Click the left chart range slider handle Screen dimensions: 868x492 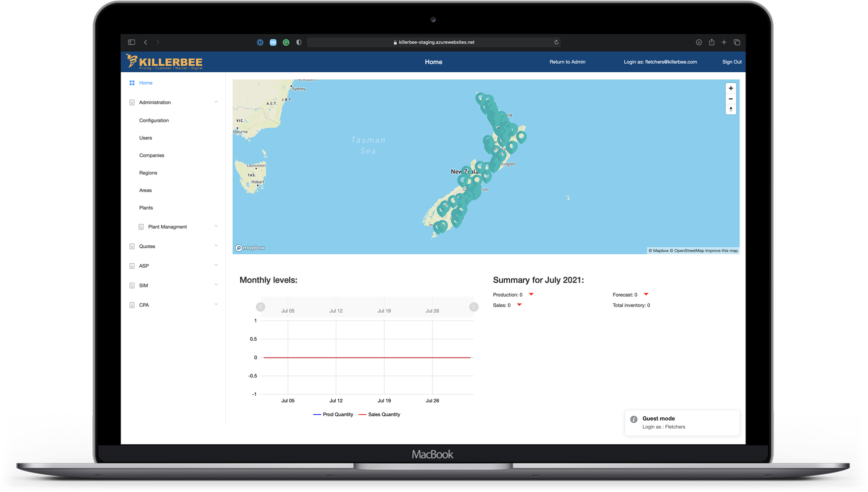click(x=261, y=307)
